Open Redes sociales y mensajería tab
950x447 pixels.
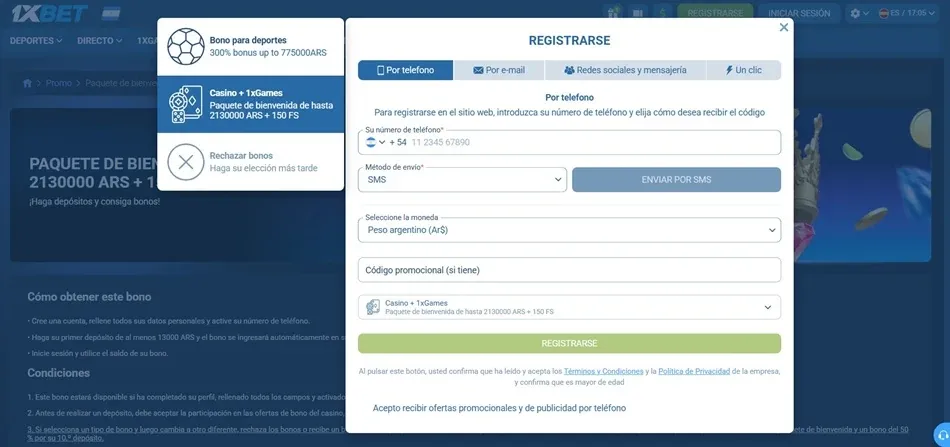coord(625,70)
